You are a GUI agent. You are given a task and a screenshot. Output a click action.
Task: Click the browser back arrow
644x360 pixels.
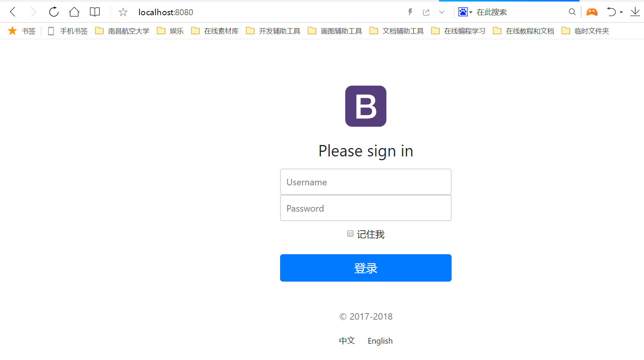pos(13,12)
